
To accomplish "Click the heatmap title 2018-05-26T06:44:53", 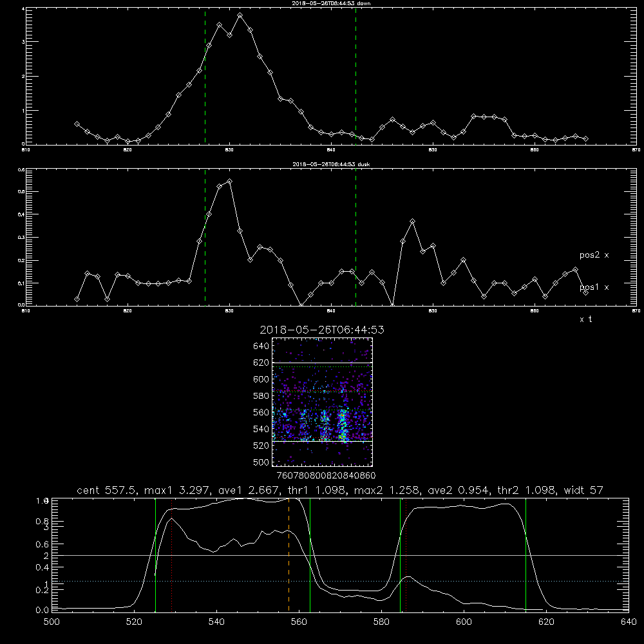I will (322, 330).
